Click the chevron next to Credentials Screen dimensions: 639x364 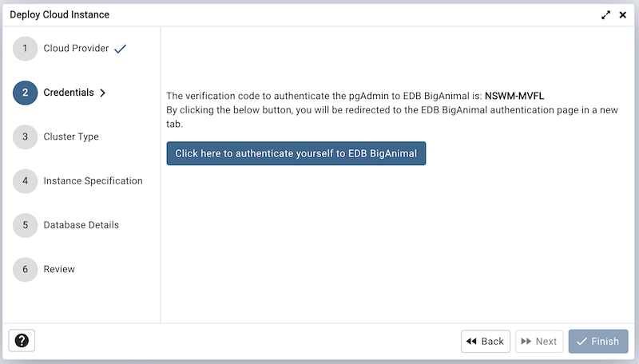click(x=103, y=93)
